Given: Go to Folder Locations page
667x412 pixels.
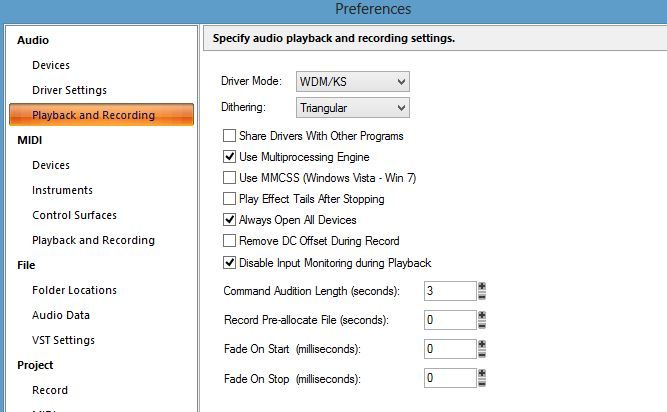Looking at the screenshot, I should coord(74,290).
